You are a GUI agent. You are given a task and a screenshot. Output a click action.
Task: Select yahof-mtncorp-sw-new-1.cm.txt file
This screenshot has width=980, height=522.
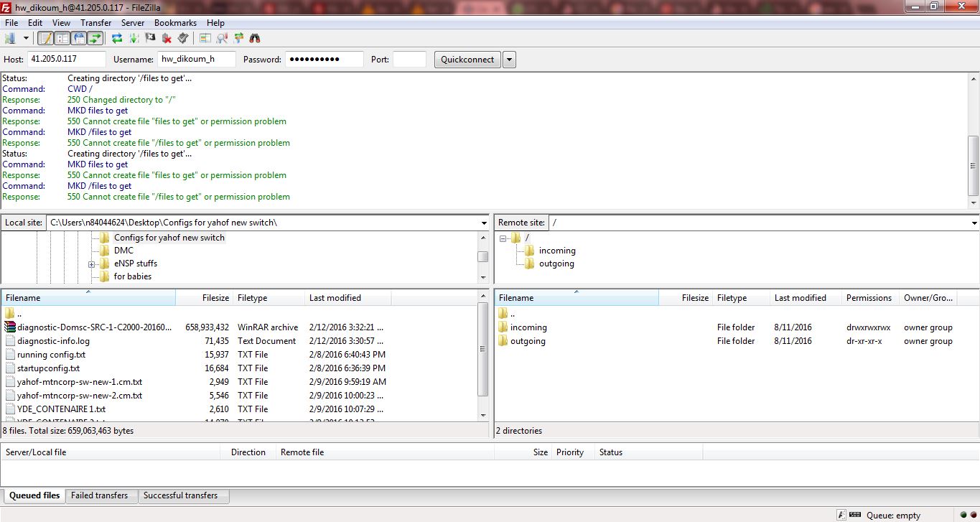point(80,382)
